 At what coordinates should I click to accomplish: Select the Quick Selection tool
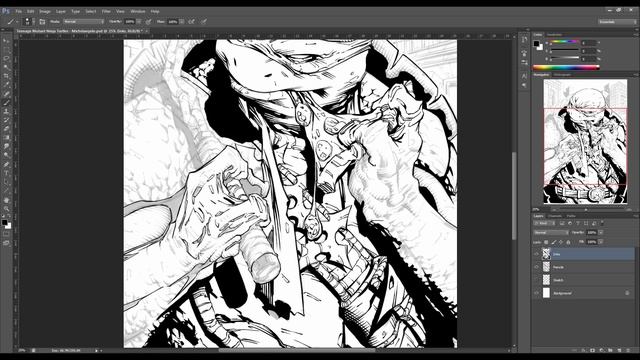(6, 67)
